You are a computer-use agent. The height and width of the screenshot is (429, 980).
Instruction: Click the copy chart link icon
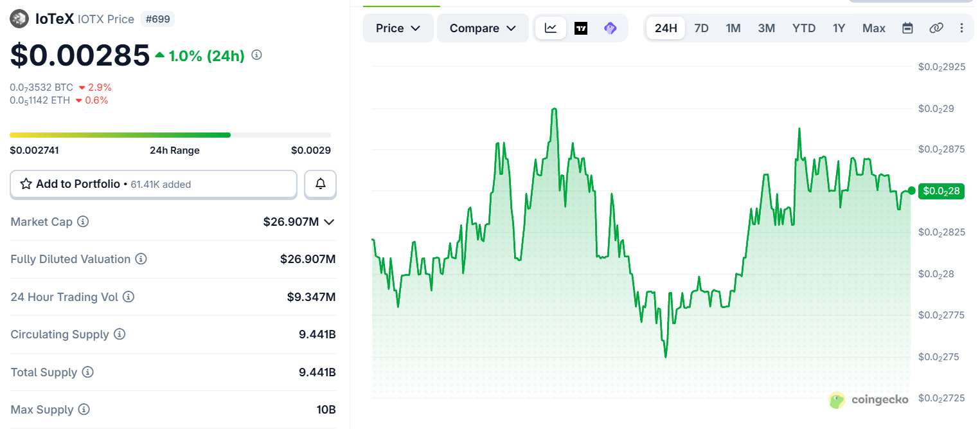(x=936, y=28)
